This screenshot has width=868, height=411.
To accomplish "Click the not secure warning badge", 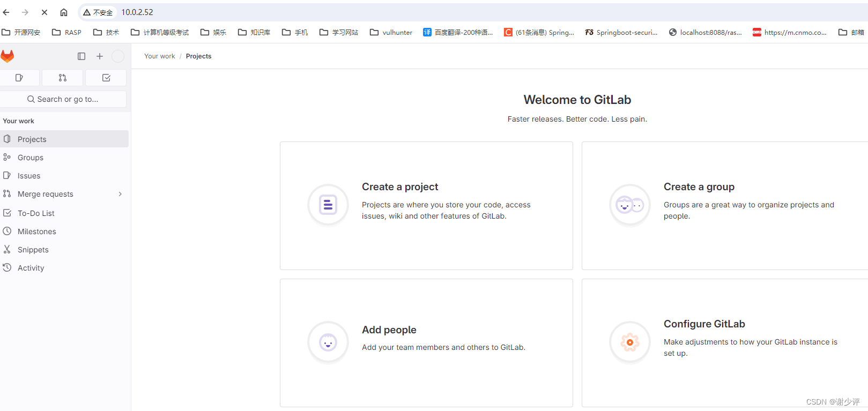I will pos(98,12).
